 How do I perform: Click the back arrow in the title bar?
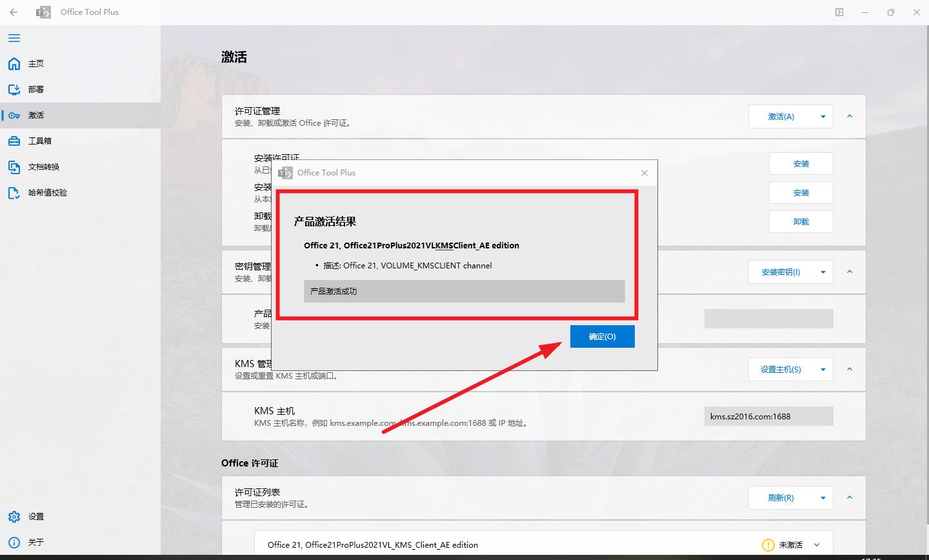click(13, 12)
